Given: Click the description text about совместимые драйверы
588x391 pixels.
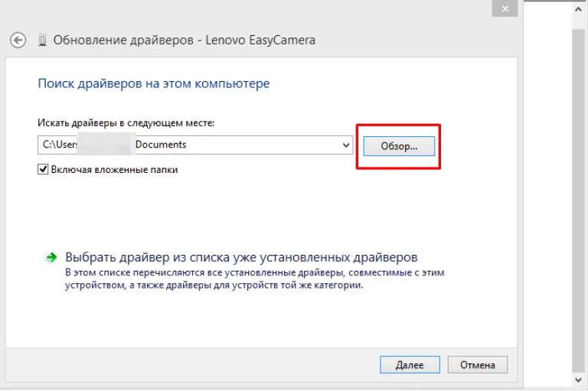Looking at the screenshot, I should click(254, 279).
